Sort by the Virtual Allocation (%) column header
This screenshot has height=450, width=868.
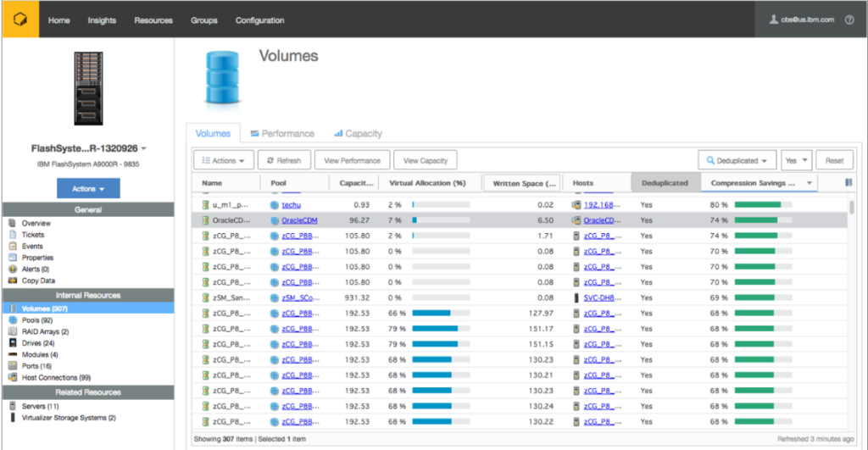pyautogui.click(x=427, y=183)
